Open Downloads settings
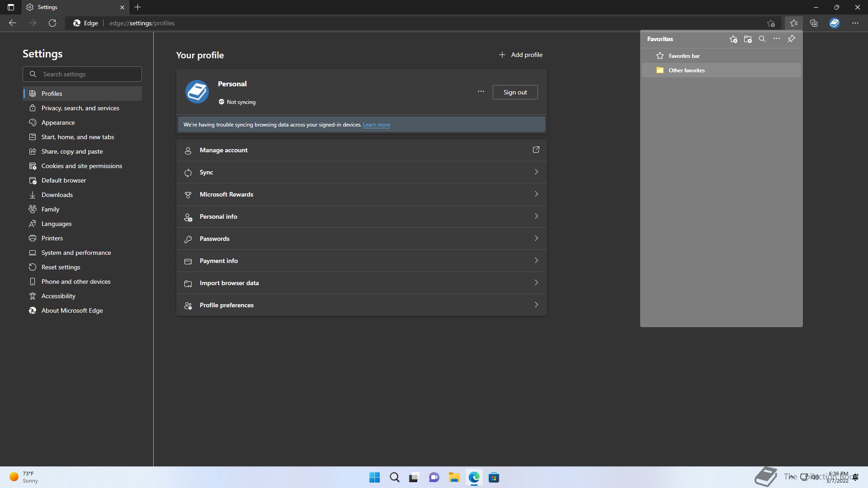868x488 pixels. (82, 195)
